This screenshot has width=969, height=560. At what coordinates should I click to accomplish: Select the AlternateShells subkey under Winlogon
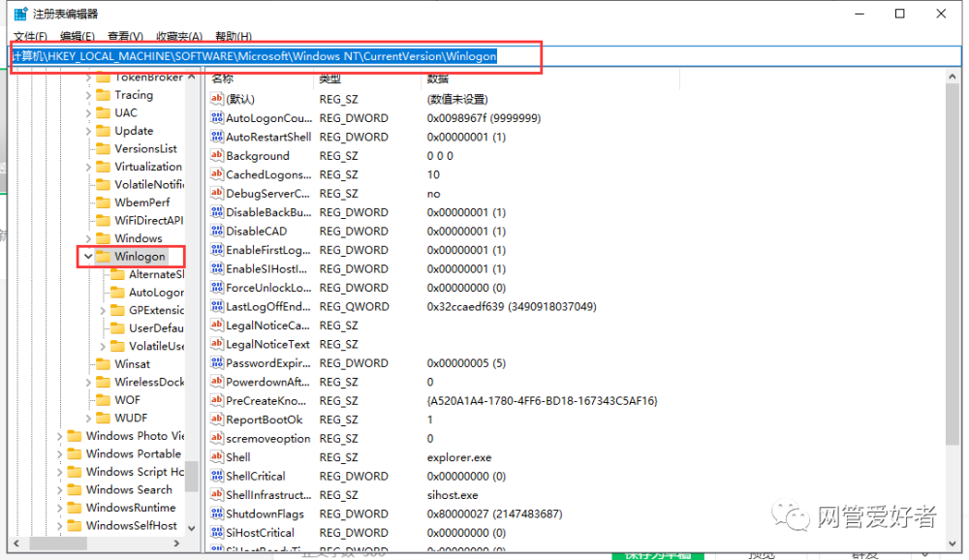(156, 274)
